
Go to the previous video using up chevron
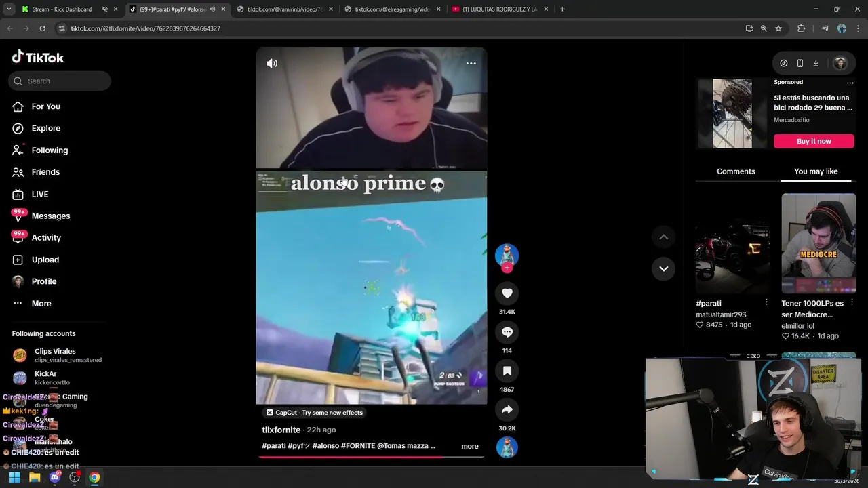[x=664, y=237]
